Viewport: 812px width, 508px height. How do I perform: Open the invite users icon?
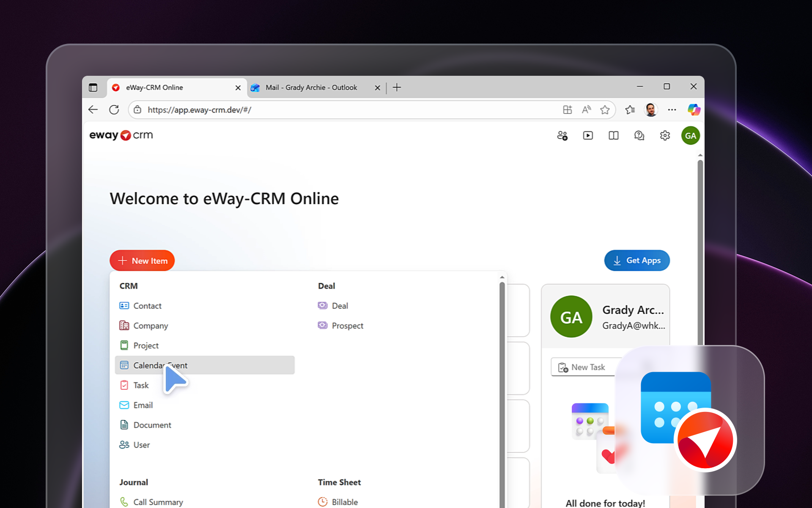[562, 135]
